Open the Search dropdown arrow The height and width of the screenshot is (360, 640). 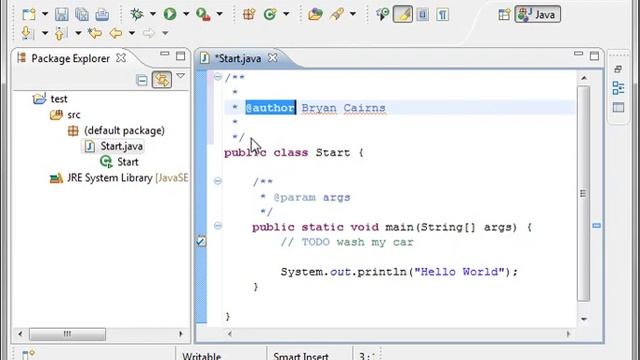tap(353, 14)
